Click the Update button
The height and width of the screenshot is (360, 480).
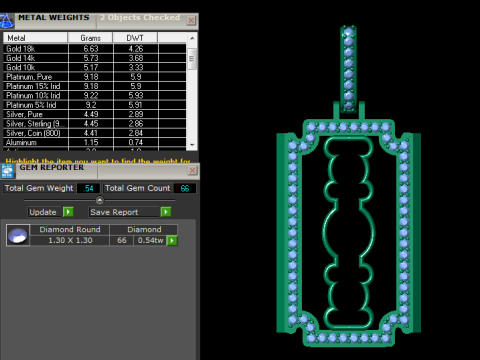(45, 212)
